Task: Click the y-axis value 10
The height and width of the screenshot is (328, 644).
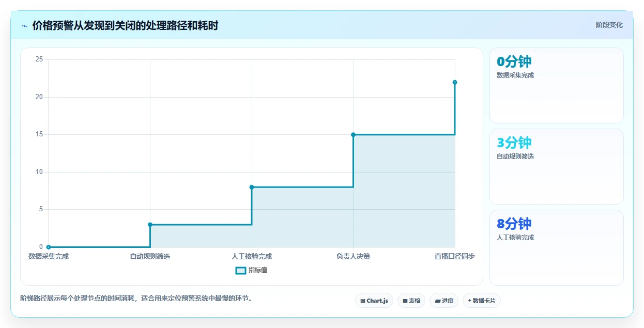Action: coord(39,172)
